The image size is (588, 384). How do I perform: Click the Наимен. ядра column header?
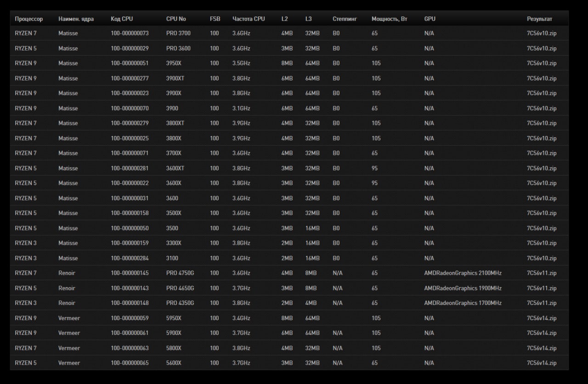point(76,19)
